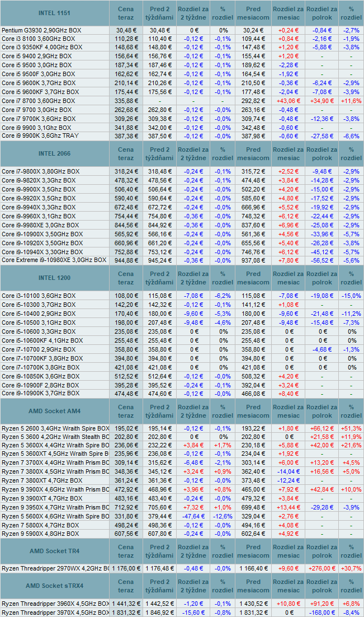Click the -168,00 € value for Threadripper 3970X
This screenshot has height=617, width=364.
pos(322,613)
